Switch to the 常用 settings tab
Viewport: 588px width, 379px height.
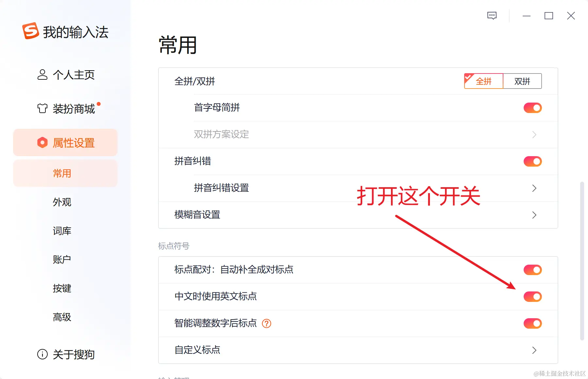pyautogui.click(x=65, y=173)
